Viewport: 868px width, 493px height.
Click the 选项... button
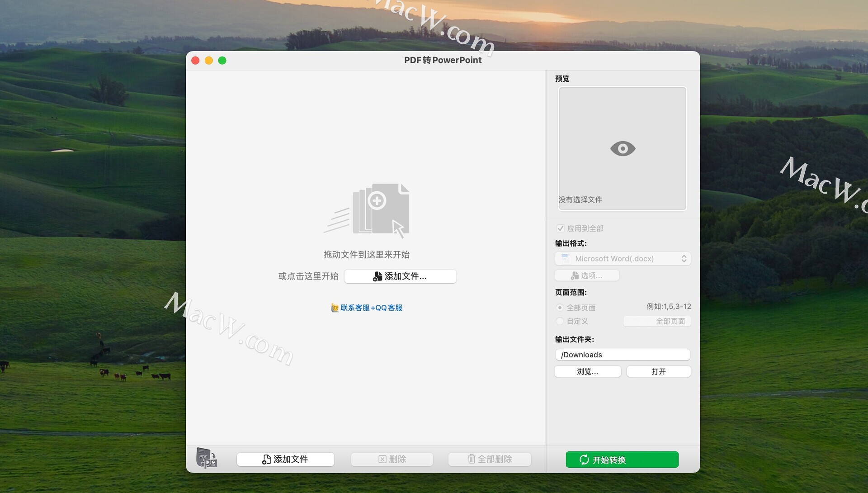[587, 275]
